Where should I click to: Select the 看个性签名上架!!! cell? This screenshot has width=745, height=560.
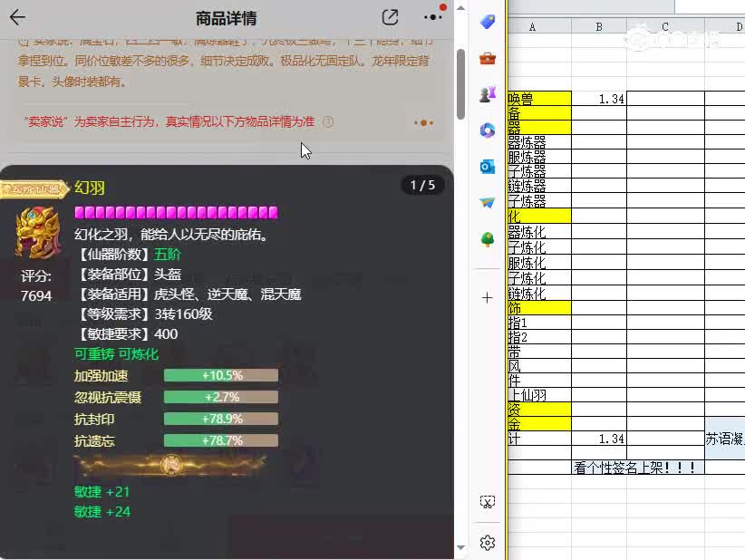[638, 468]
